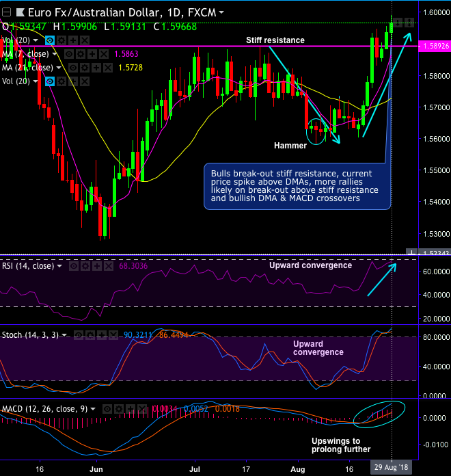Click the pane maximize up-down arrows icon

pos(409,22)
